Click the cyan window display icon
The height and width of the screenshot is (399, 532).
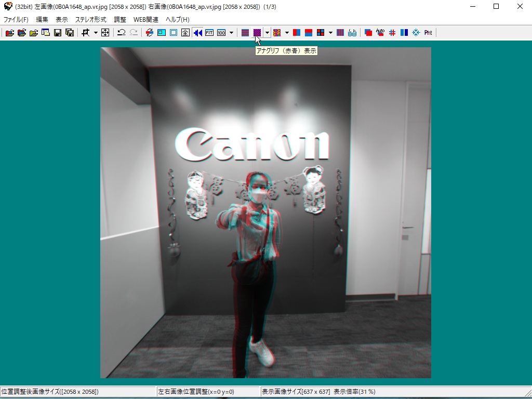click(162, 33)
